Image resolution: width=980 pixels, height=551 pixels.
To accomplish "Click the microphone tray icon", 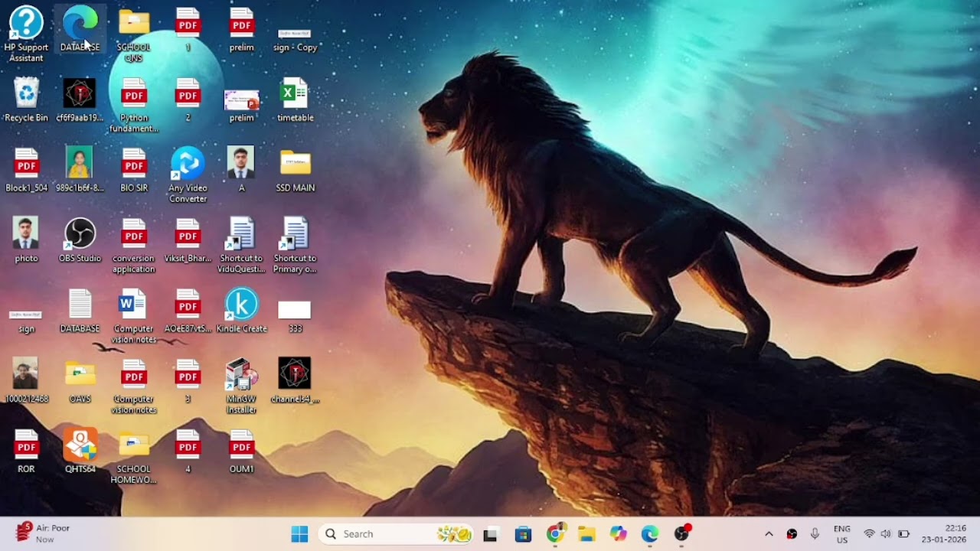I will tap(815, 534).
